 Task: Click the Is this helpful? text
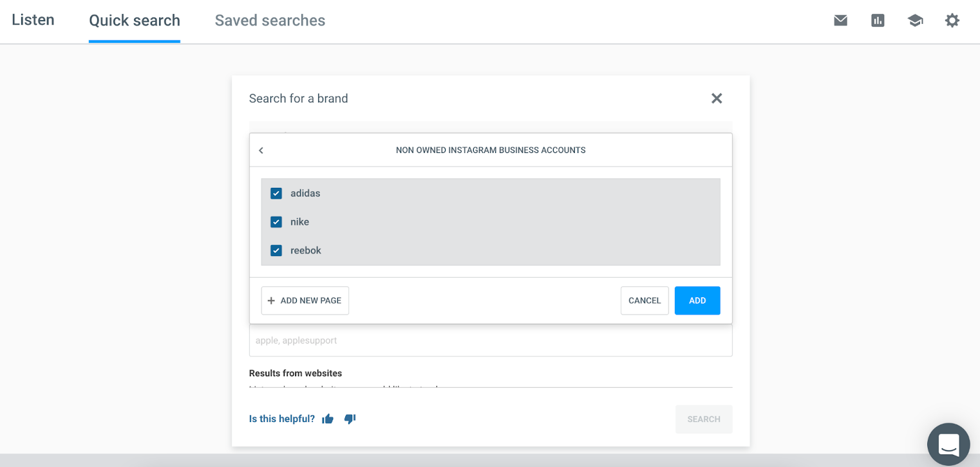coord(282,419)
